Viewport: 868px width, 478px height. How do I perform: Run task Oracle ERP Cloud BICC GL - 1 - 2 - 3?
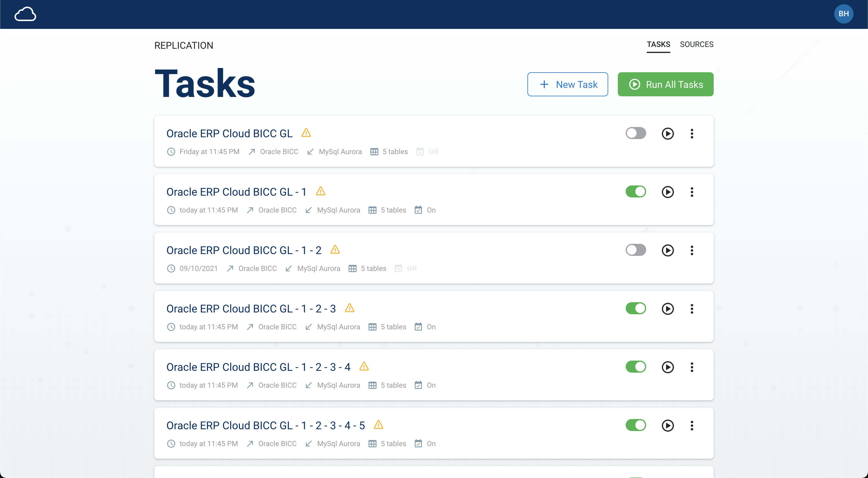668,309
